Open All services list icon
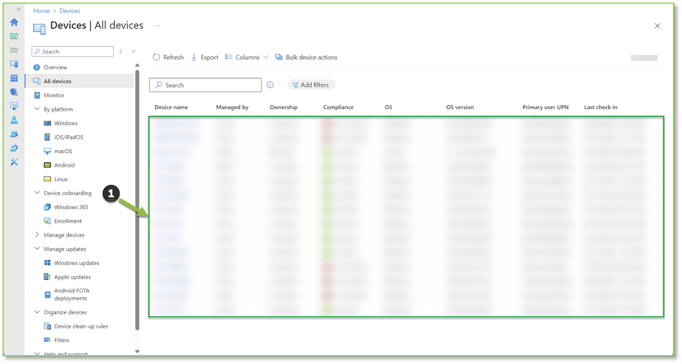Viewport: 682px width, 364px height. click(x=14, y=50)
